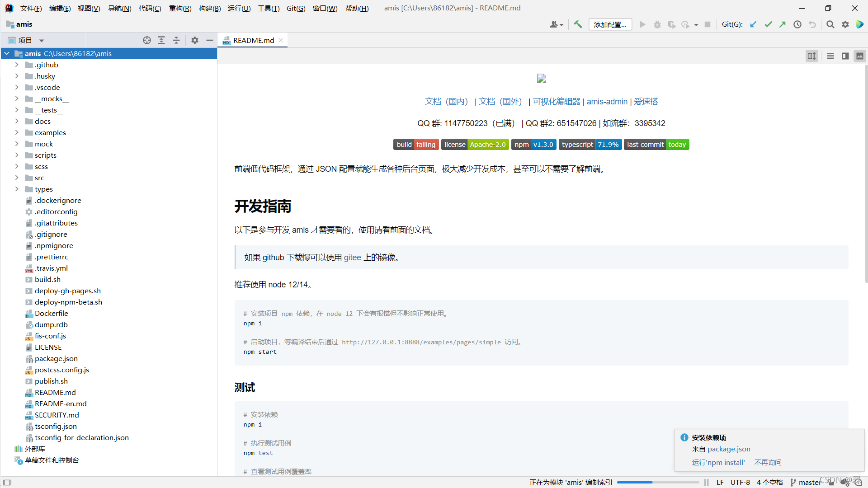Pause indexing progress with pause icon
Viewport: 868px width, 488px height.
coord(707,483)
